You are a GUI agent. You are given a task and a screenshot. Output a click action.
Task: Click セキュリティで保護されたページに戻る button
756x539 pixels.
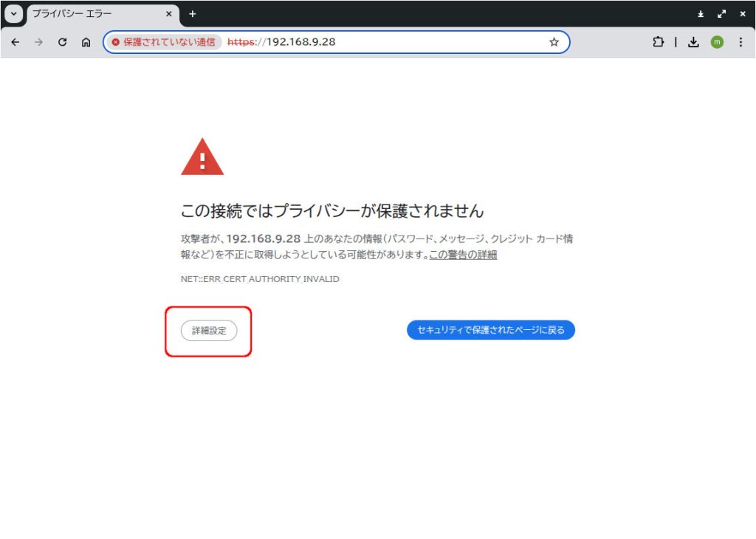tap(490, 330)
